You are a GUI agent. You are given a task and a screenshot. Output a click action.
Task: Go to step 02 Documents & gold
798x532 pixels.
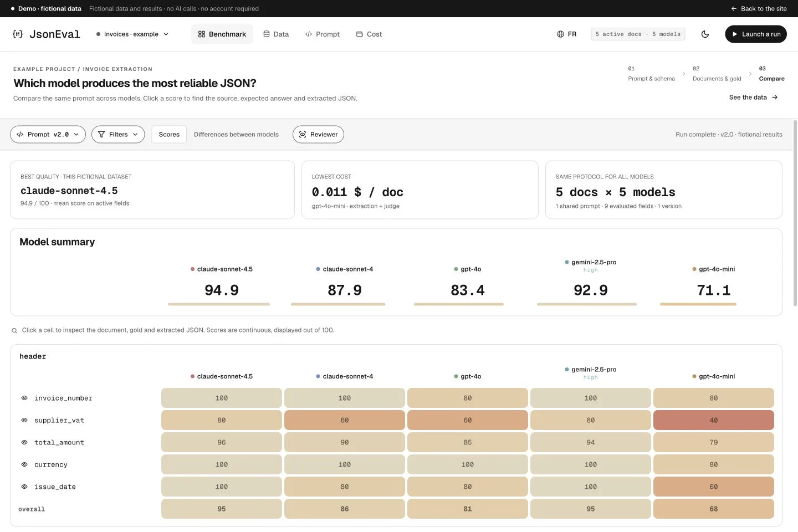click(x=717, y=74)
